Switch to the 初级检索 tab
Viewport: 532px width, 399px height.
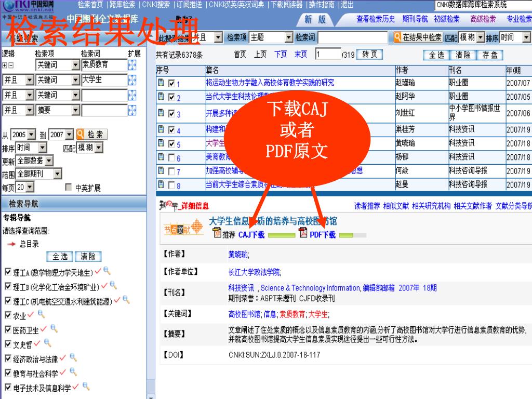tap(447, 19)
